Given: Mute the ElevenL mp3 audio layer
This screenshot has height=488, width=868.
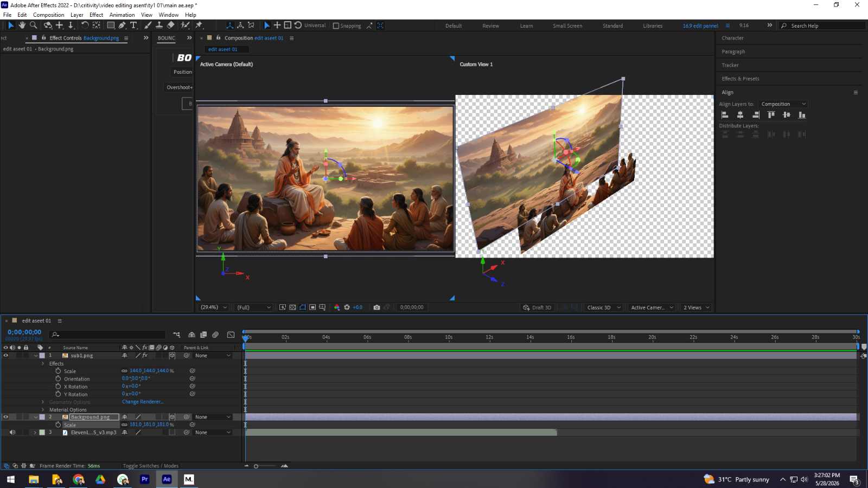Looking at the screenshot, I should pyautogui.click(x=12, y=433).
